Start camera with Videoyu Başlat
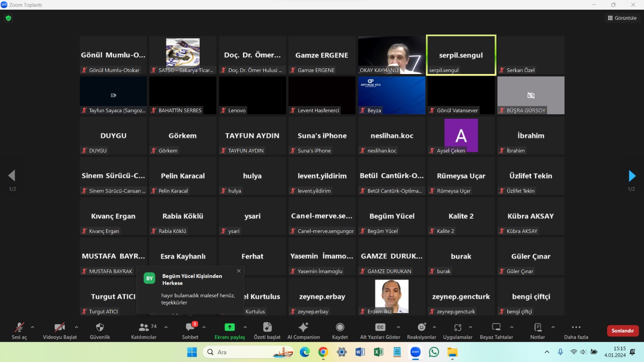This screenshot has width=644, height=362. [x=60, y=327]
